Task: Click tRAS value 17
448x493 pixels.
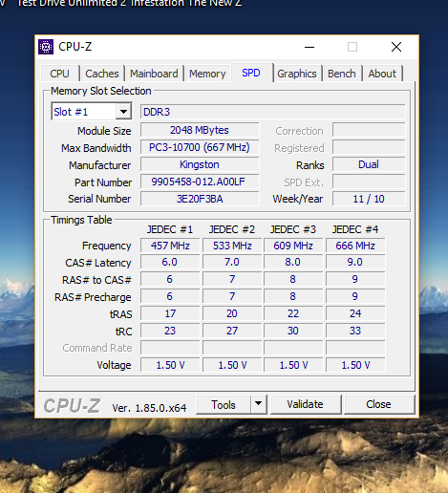Action: (170, 313)
